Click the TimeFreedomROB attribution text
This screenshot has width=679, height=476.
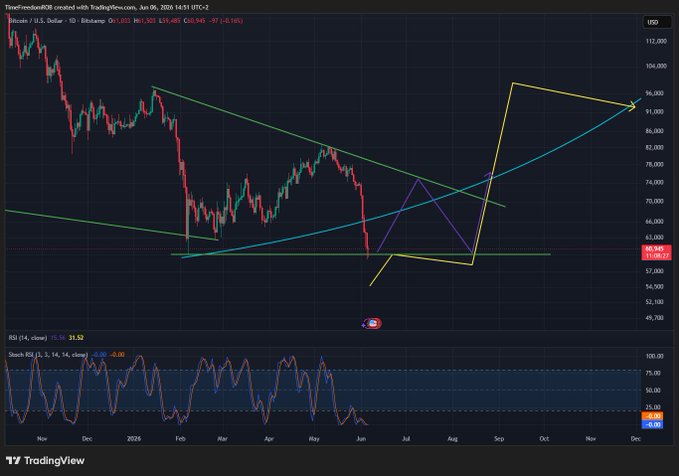(107, 7)
